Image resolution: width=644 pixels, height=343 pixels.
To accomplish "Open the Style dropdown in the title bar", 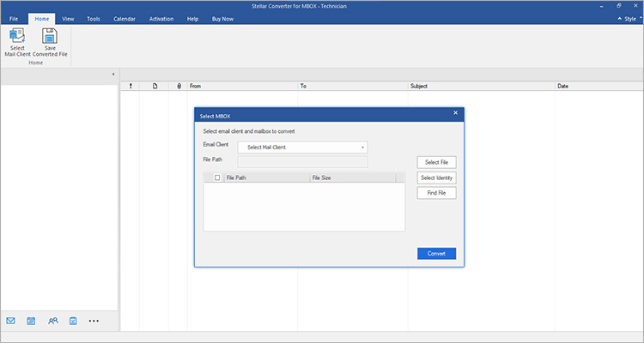I will pyautogui.click(x=627, y=18).
